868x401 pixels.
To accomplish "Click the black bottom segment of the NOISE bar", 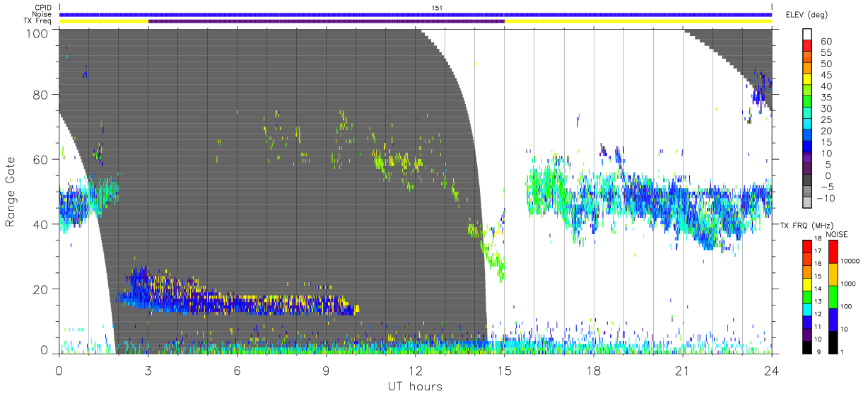I will [x=833, y=343].
